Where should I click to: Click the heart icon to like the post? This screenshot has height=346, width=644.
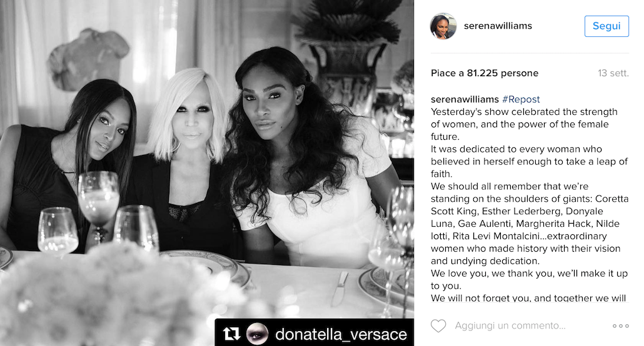coord(438,325)
